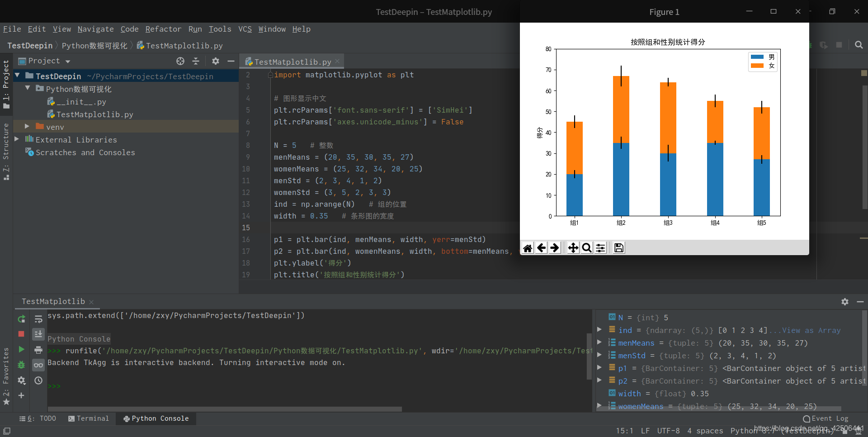Open the Refactor menu
This screenshot has width=868, height=437.
pos(163,29)
